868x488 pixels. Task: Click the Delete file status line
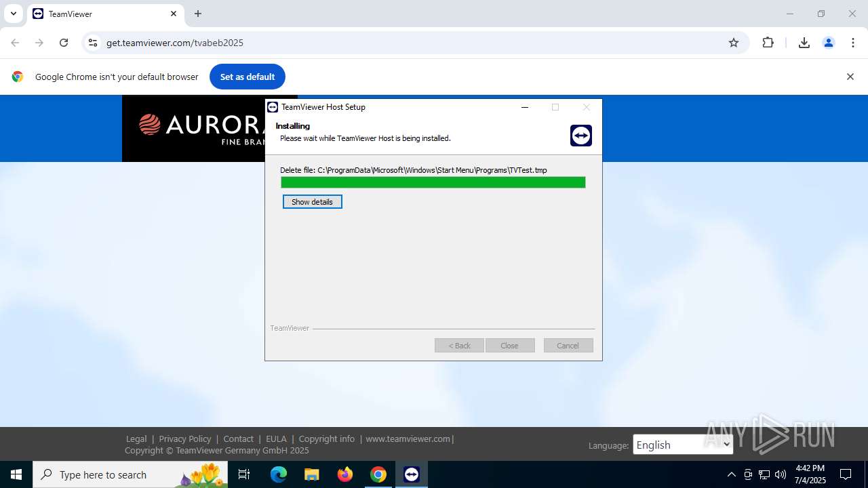tap(414, 170)
